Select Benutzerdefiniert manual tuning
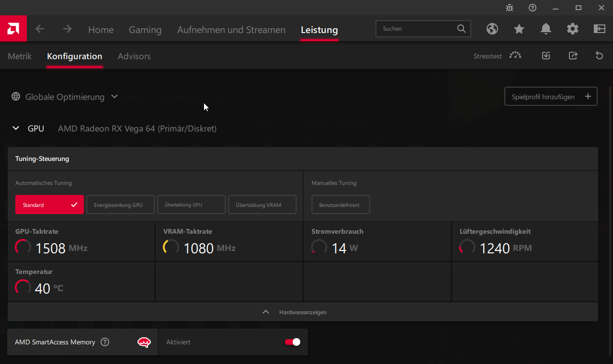 click(341, 205)
